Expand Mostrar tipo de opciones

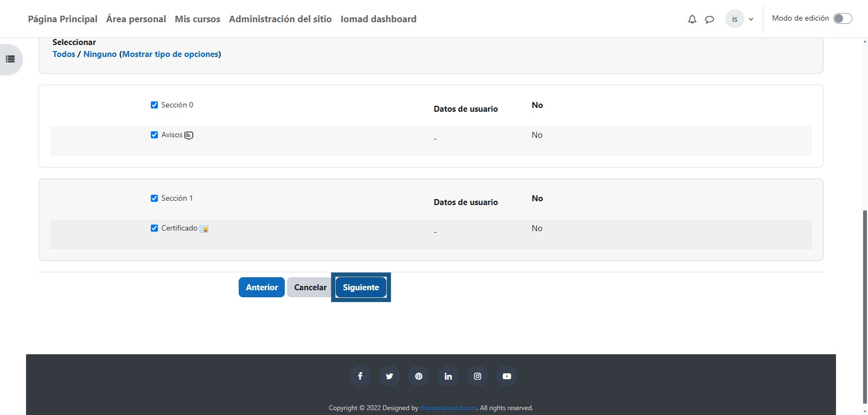coord(170,54)
